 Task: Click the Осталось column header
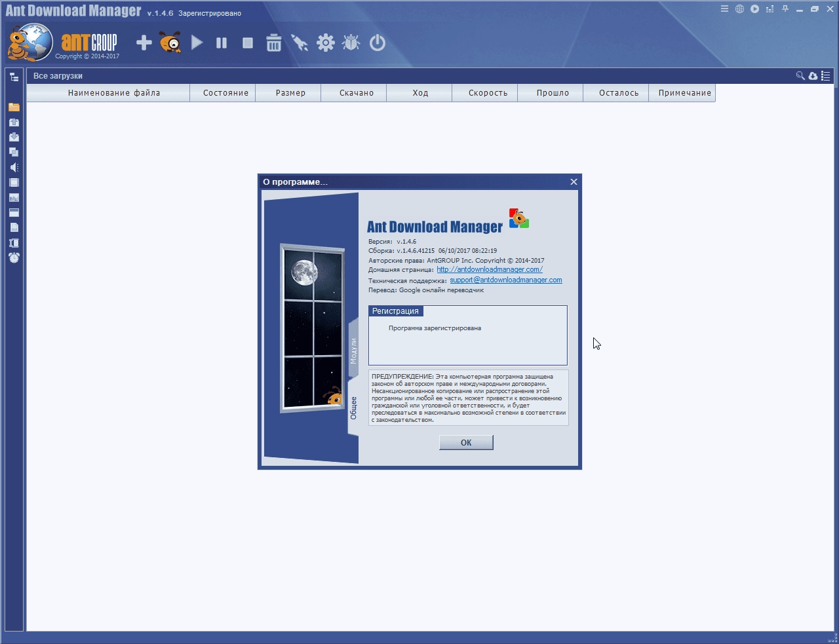616,93
